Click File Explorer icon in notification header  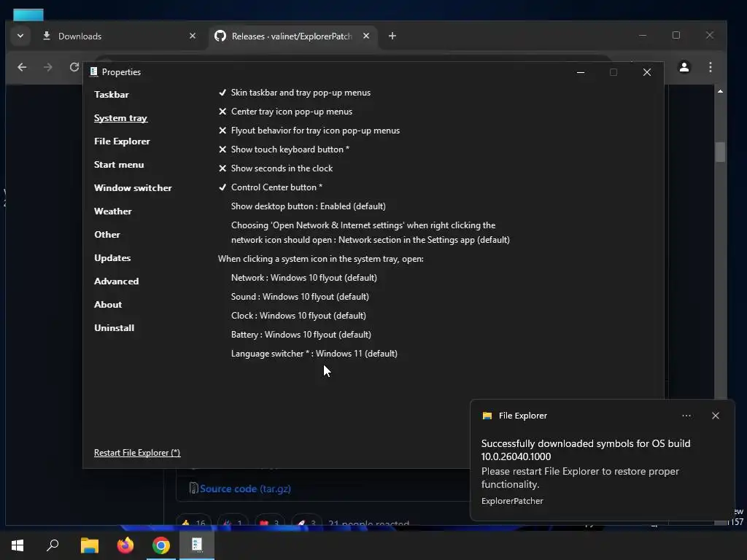point(487,416)
